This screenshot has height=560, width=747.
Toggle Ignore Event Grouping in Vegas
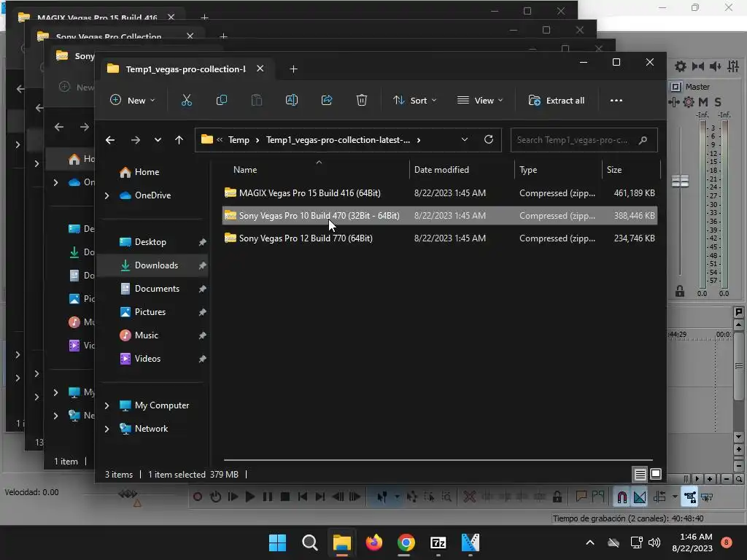click(x=708, y=497)
